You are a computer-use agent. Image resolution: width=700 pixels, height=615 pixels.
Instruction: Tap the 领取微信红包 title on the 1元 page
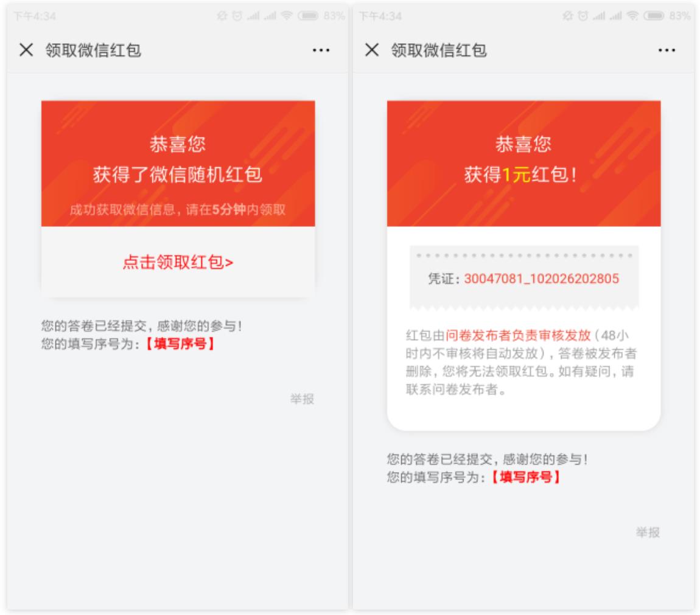(438, 50)
